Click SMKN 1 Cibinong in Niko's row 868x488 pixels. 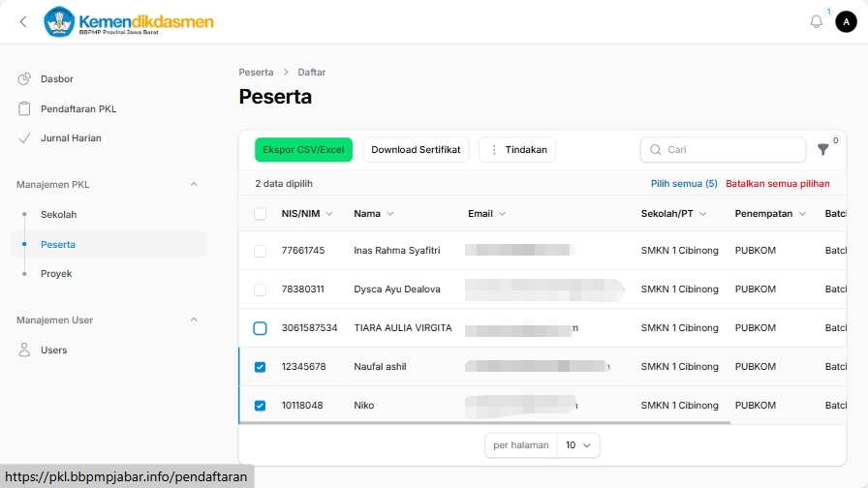click(679, 406)
